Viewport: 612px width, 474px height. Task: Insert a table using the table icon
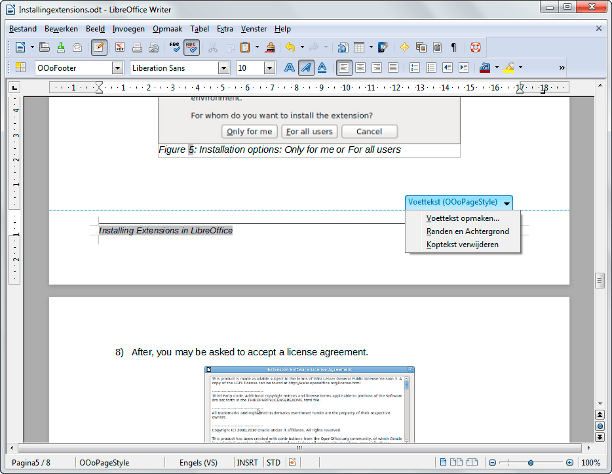(359, 48)
